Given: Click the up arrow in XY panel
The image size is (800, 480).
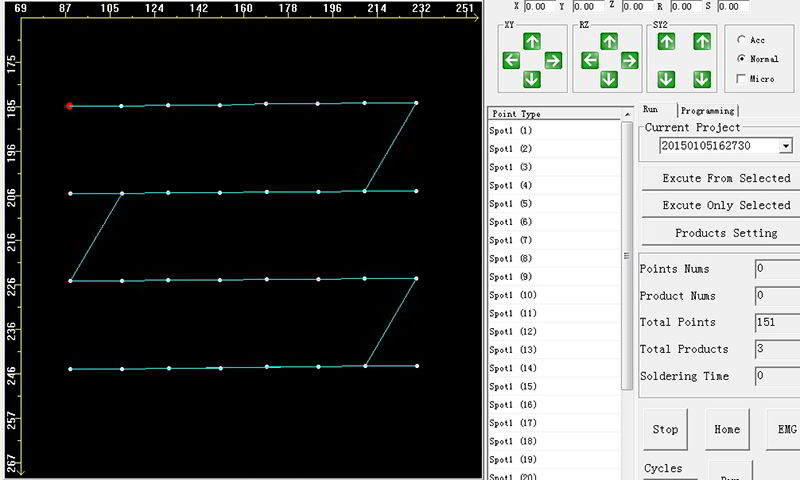Looking at the screenshot, I should point(531,42).
